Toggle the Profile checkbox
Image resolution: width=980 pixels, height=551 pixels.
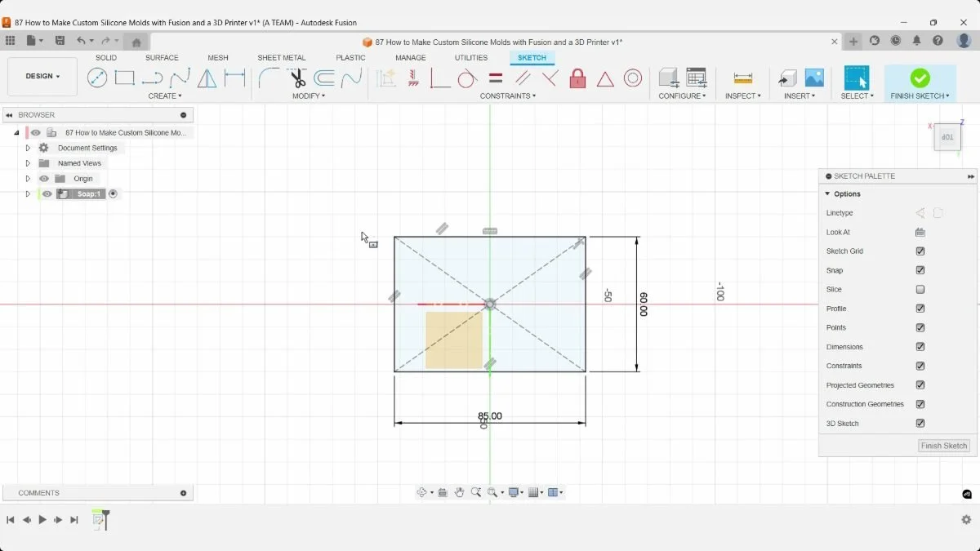(920, 309)
